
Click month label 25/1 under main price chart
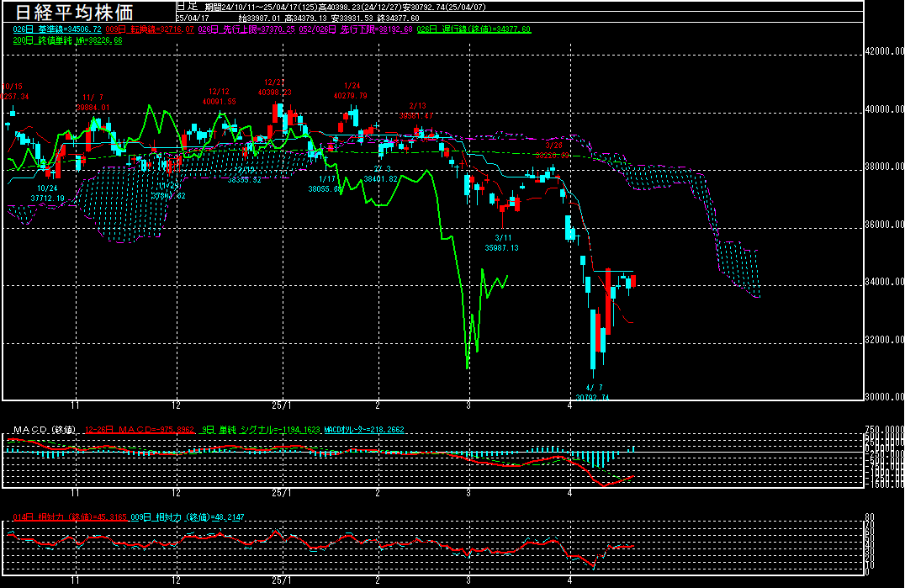[282, 405]
